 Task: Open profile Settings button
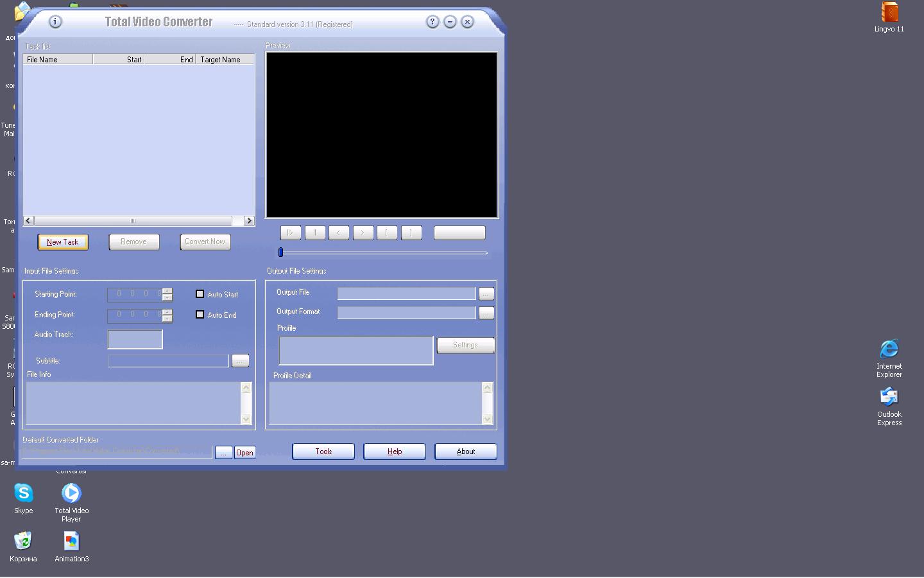(466, 346)
